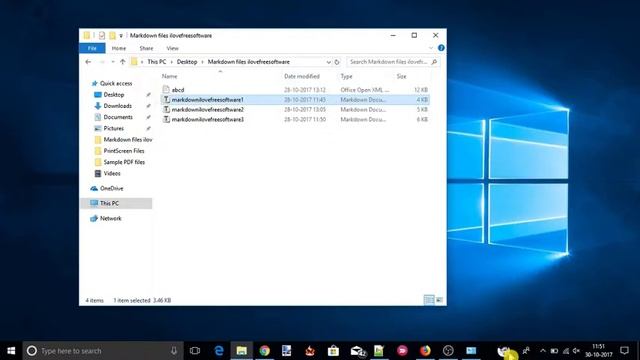Open Downloads in the navigation pane

click(118, 106)
